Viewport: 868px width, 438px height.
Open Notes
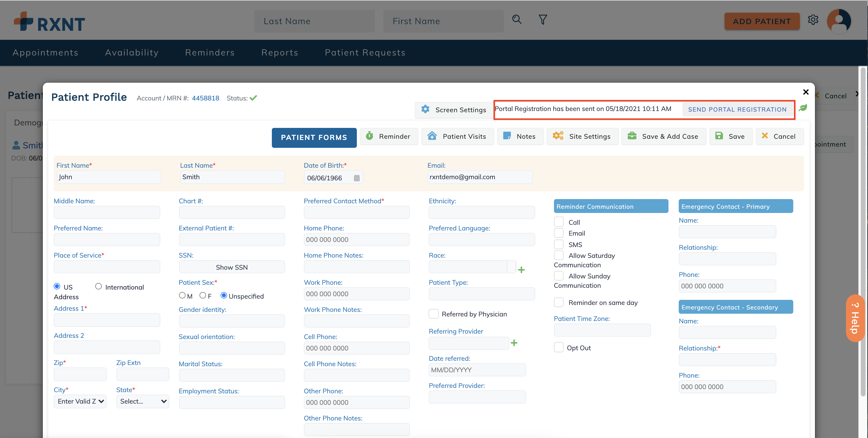click(x=520, y=136)
